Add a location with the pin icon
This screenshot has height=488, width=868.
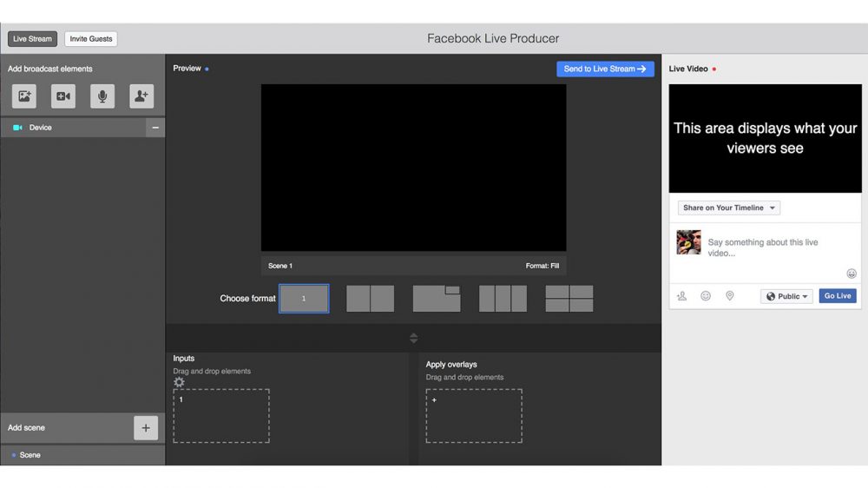[x=729, y=296]
